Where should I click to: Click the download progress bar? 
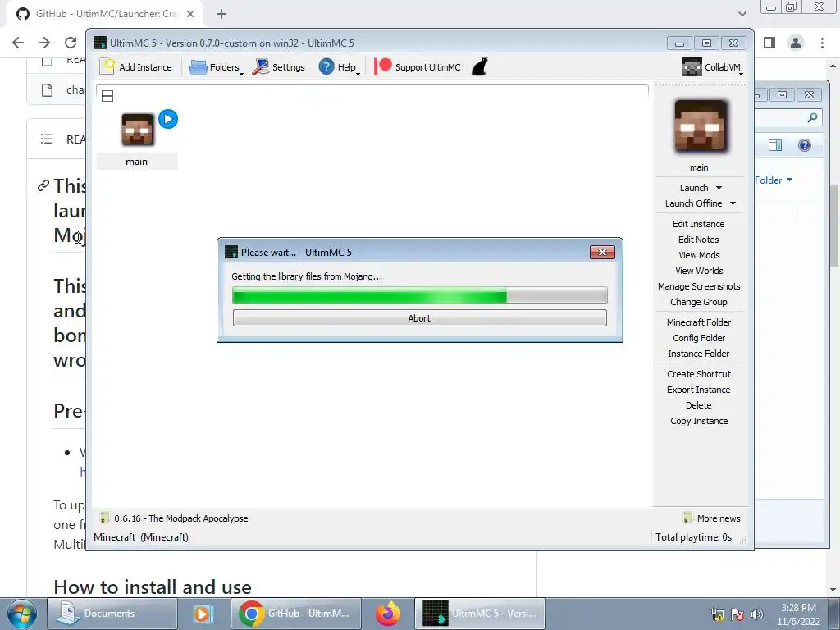pos(419,294)
